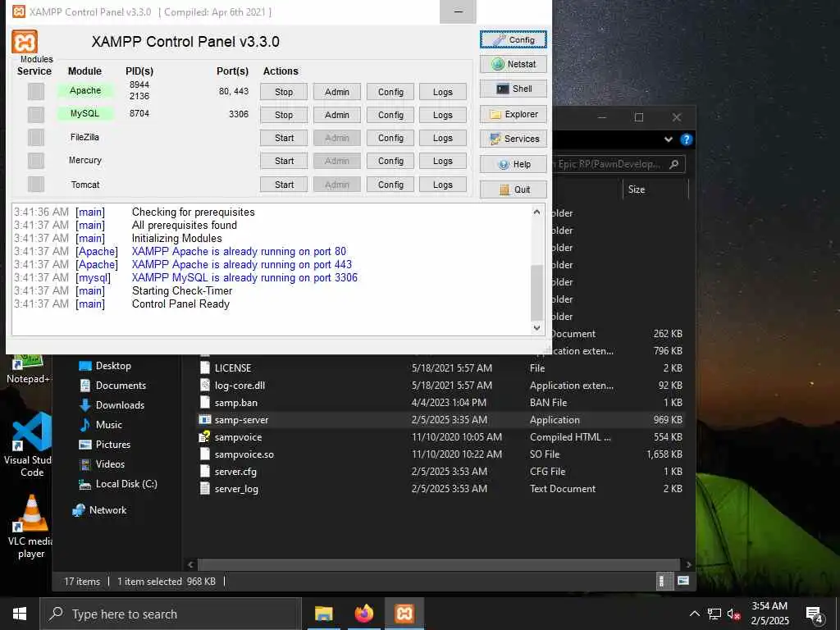Open XAMPP global Config button
This screenshot has width=840, height=630.
point(514,39)
